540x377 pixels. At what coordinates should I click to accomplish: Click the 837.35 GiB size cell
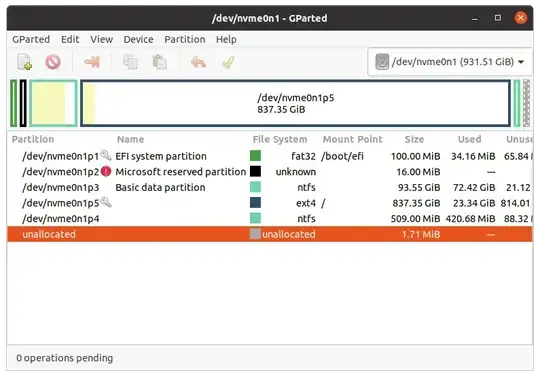(416, 203)
